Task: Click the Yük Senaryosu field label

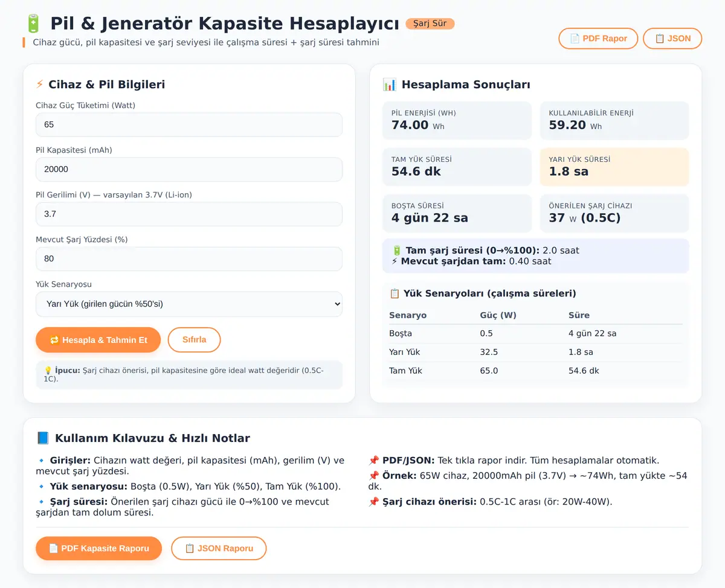Action: (63, 284)
